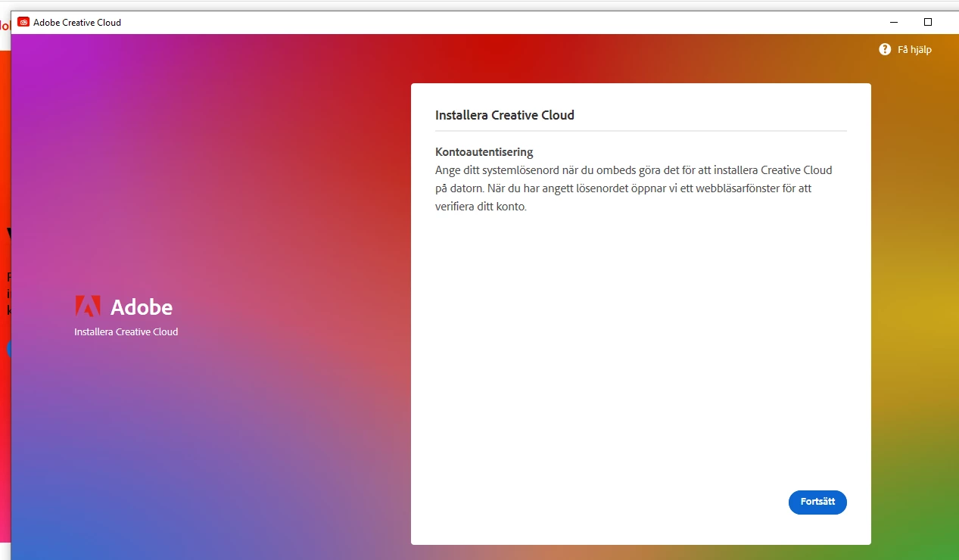959x560 pixels.
Task: Maximize the Adobe Creative Cloud window
Action: [x=928, y=22]
